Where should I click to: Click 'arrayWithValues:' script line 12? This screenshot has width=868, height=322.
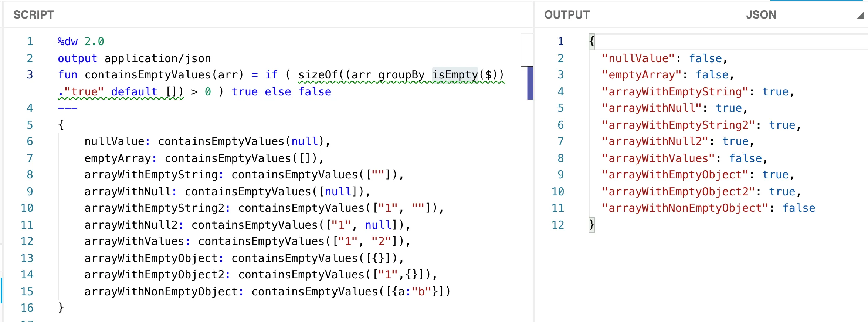[247, 241]
